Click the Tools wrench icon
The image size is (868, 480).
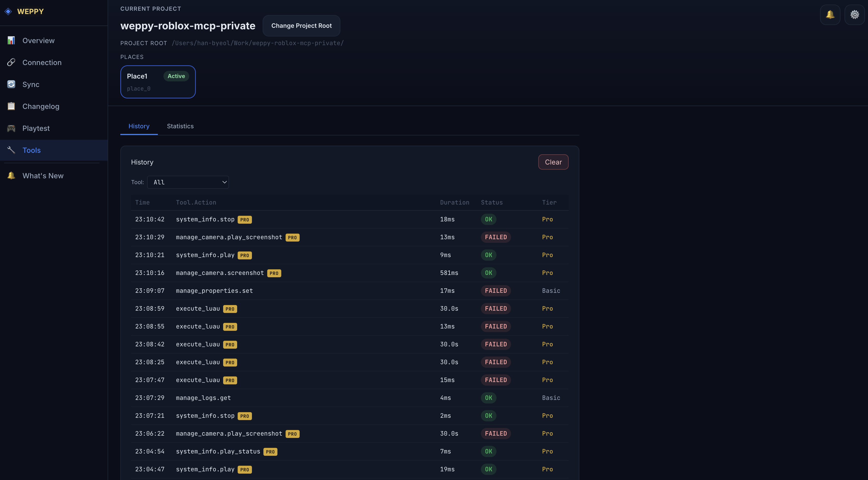(11, 150)
